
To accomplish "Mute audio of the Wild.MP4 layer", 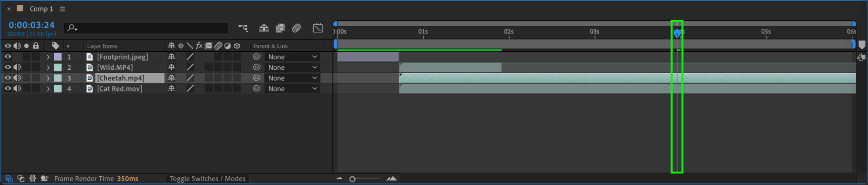I will pyautogui.click(x=17, y=67).
